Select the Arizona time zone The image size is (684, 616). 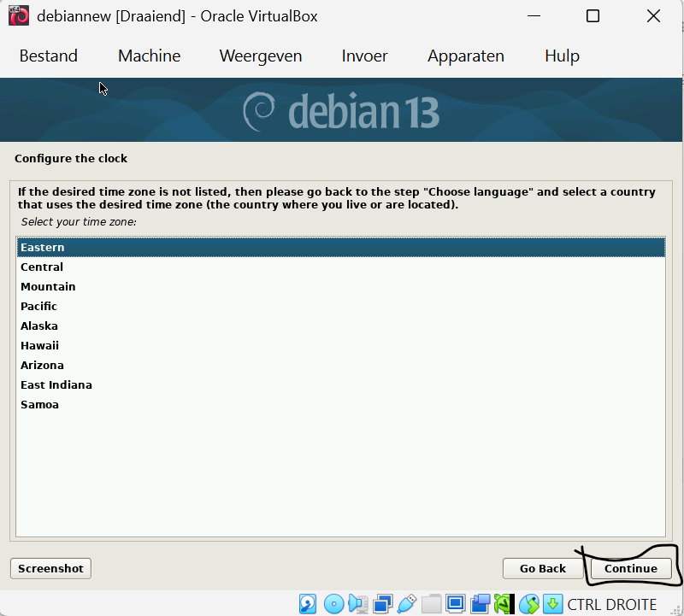(340, 365)
